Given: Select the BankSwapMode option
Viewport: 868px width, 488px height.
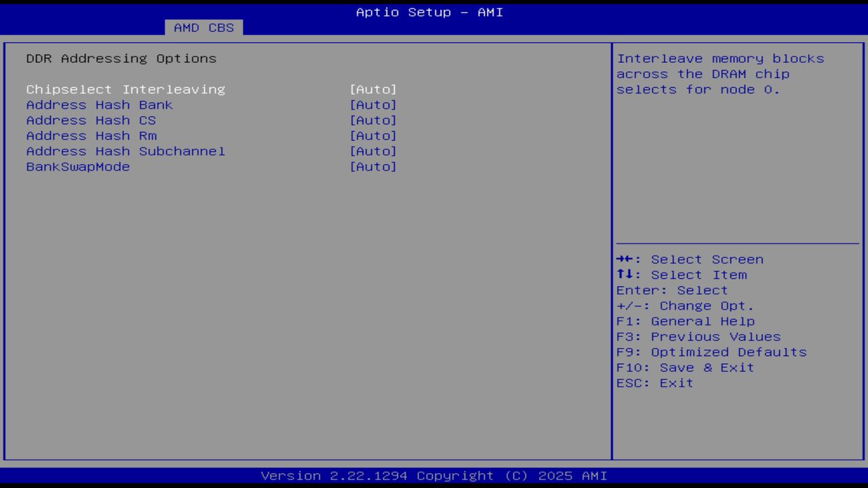Looking at the screenshot, I should coord(77,167).
